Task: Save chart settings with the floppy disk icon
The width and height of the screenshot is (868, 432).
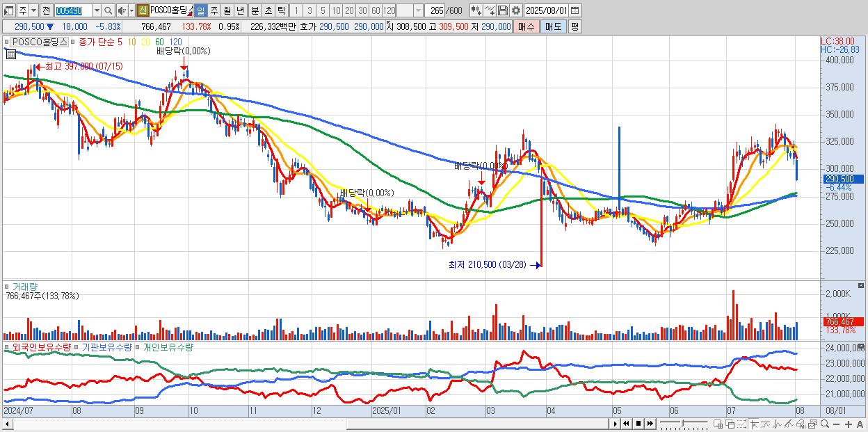Action: tap(503, 10)
